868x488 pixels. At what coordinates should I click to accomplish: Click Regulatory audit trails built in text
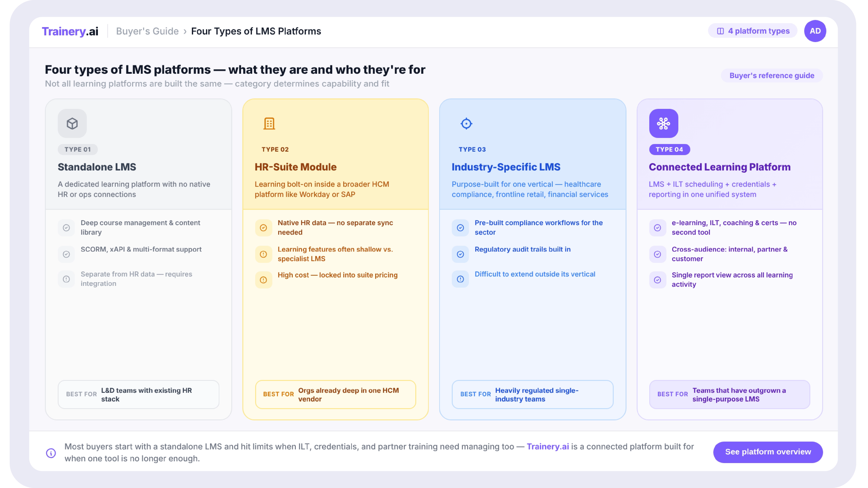click(x=523, y=249)
